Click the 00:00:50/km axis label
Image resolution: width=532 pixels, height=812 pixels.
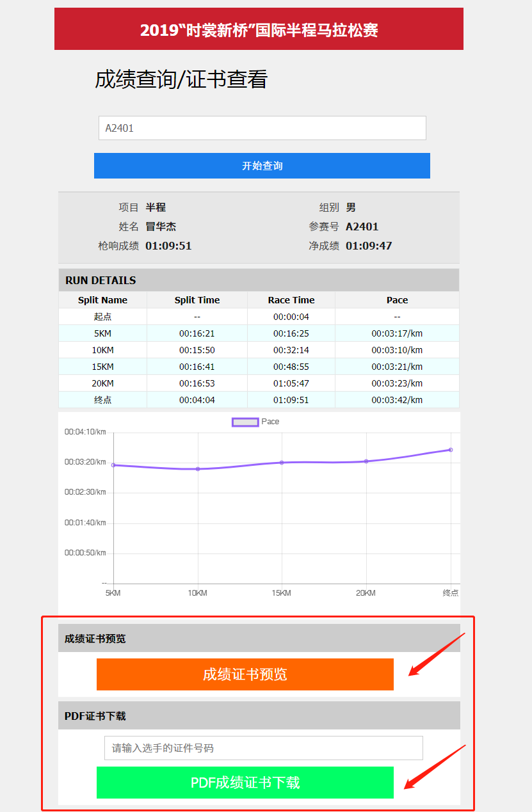[x=85, y=553]
